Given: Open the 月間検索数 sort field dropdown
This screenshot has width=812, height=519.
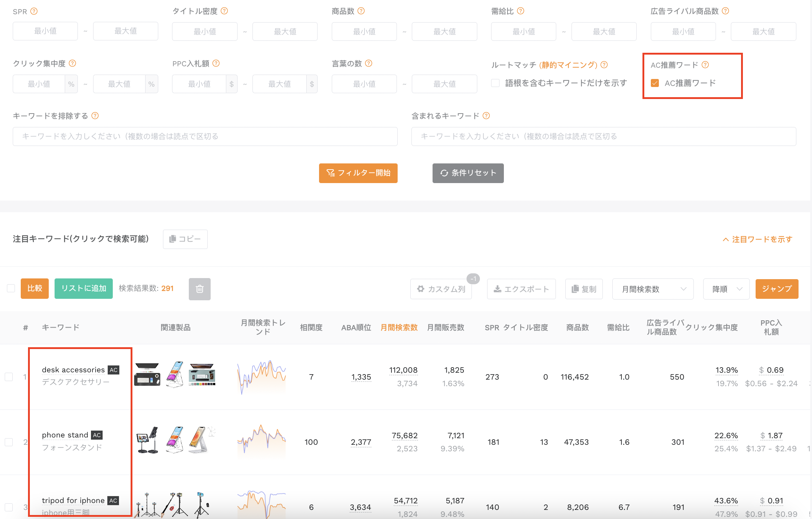Looking at the screenshot, I should point(653,289).
